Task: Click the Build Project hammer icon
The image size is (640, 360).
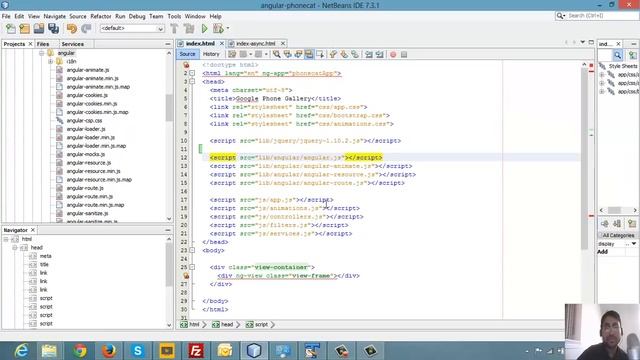Action: pos(174,29)
